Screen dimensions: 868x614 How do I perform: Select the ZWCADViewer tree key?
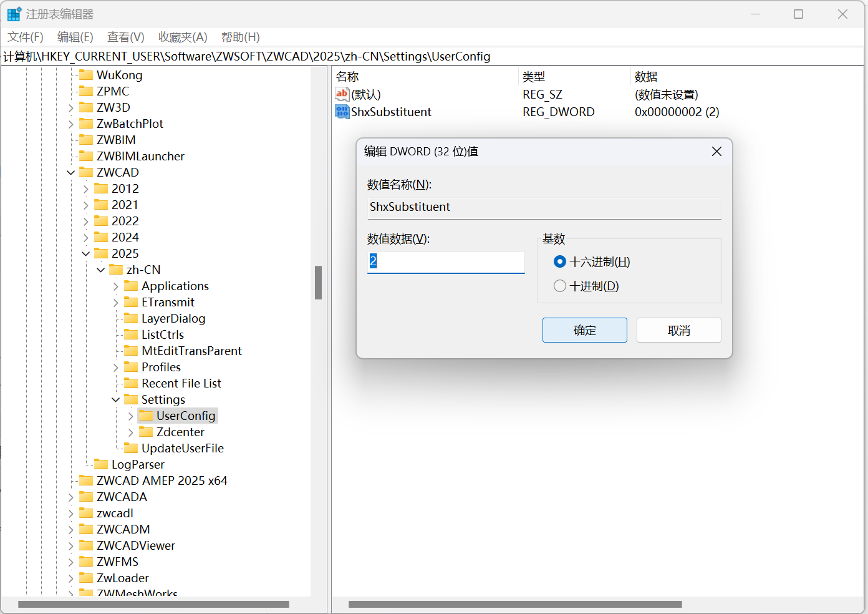(135, 545)
